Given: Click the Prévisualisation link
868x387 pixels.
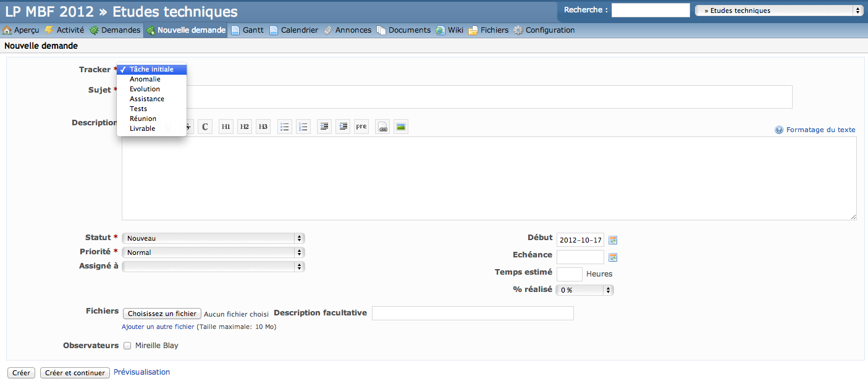Looking at the screenshot, I should 141,372.
